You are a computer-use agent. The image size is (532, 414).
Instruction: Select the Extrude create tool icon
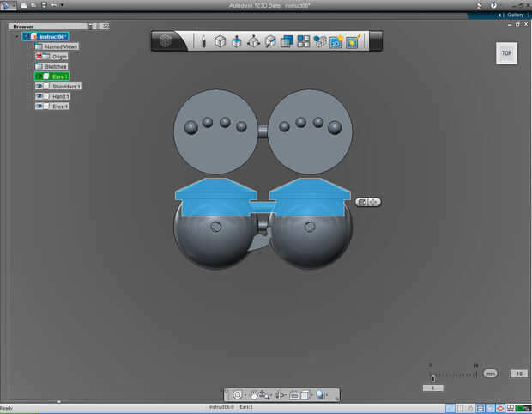[237, 41]
